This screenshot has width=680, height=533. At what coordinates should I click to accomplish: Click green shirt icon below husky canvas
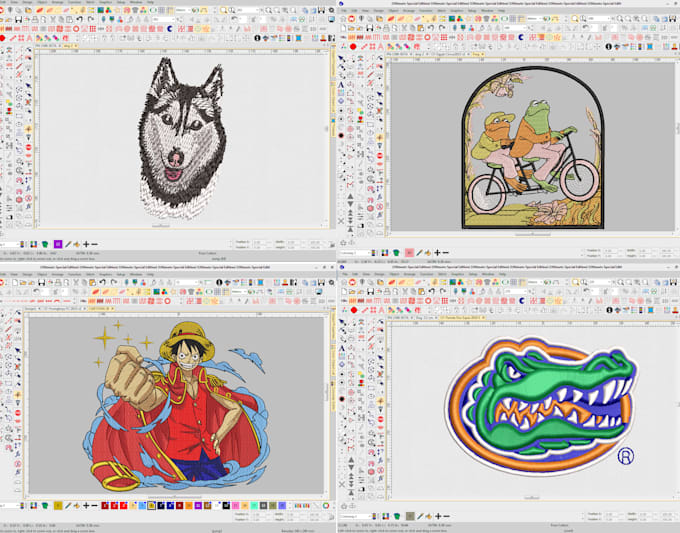coord(45,244)
